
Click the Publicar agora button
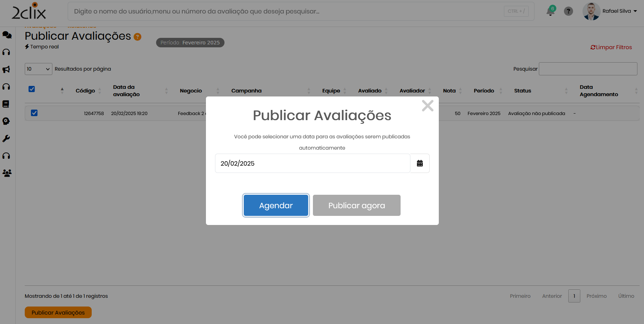356,205
